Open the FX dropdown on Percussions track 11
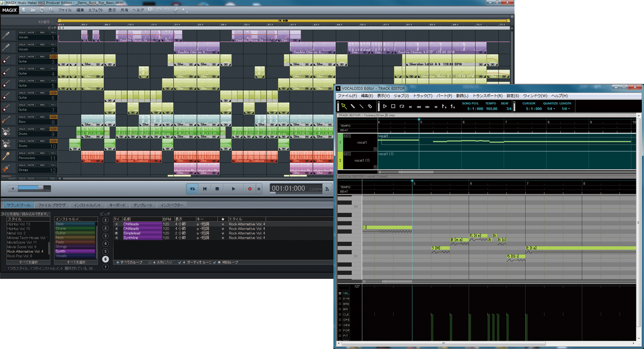This screenshot has width=644, height=349. 53,153
